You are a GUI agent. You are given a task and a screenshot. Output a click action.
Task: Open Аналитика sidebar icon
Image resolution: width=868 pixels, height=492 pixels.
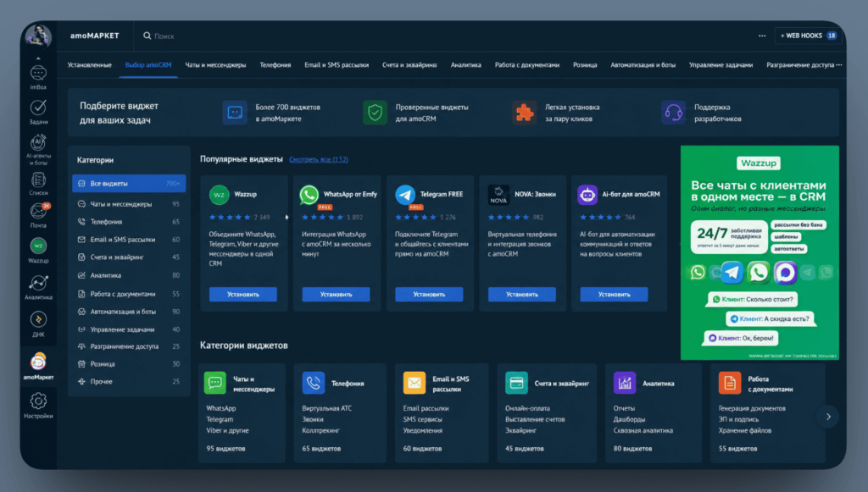click(38, 287)
